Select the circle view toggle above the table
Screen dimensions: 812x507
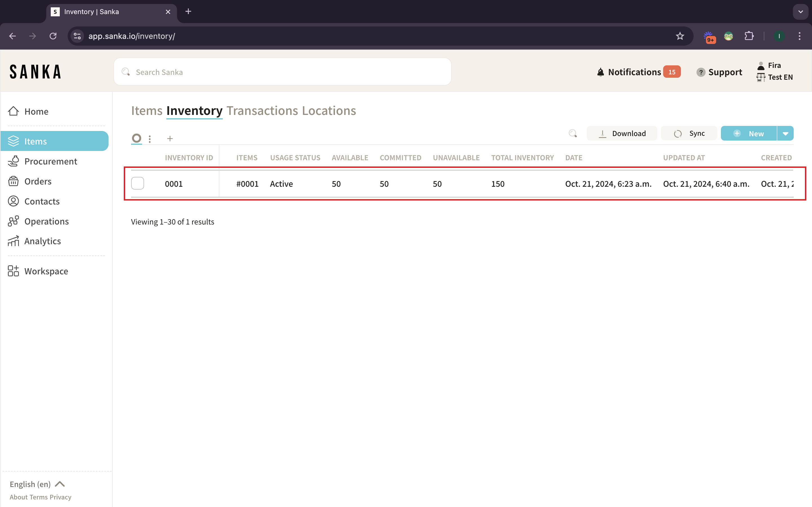click(x=136, y=138)
